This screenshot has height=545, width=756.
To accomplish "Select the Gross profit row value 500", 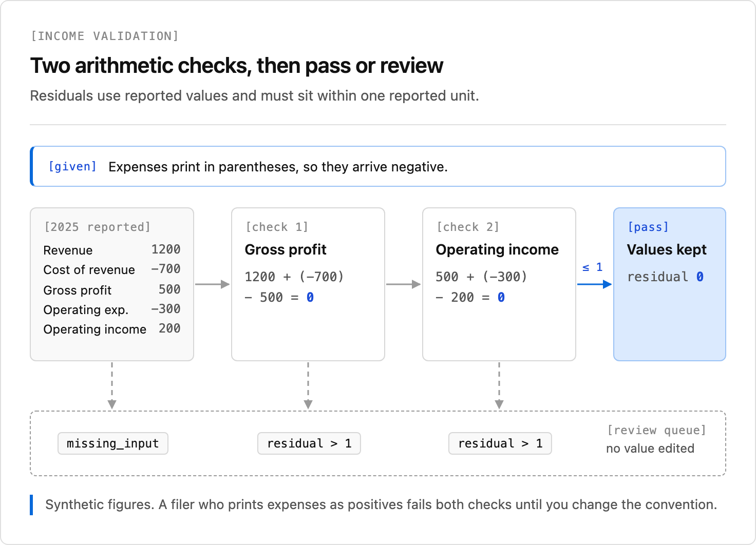I will coord(169,289).
